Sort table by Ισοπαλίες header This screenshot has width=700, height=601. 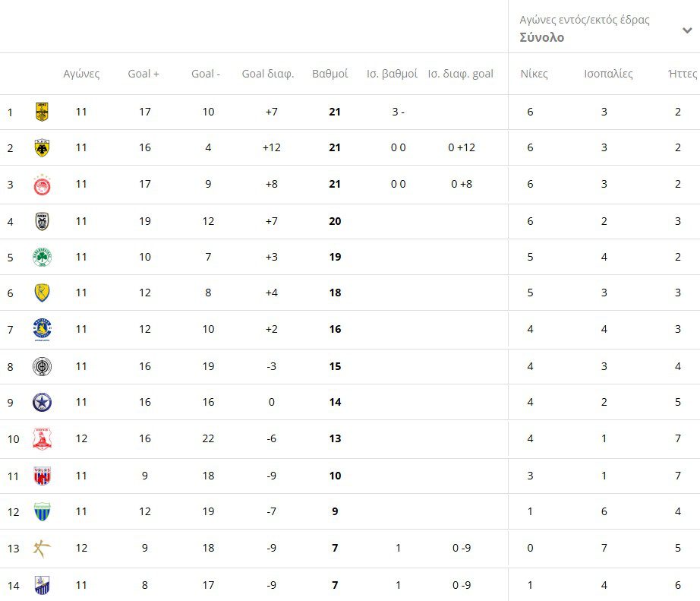608,74
